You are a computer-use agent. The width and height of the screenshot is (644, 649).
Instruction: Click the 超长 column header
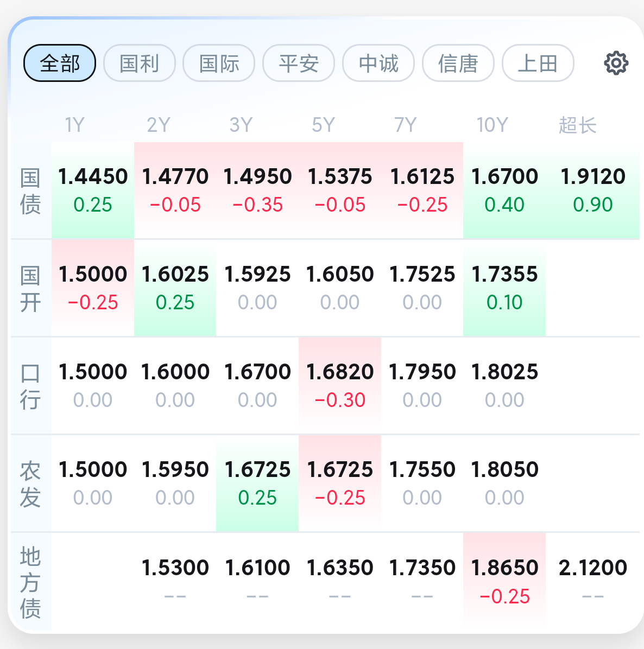(578, 125)
